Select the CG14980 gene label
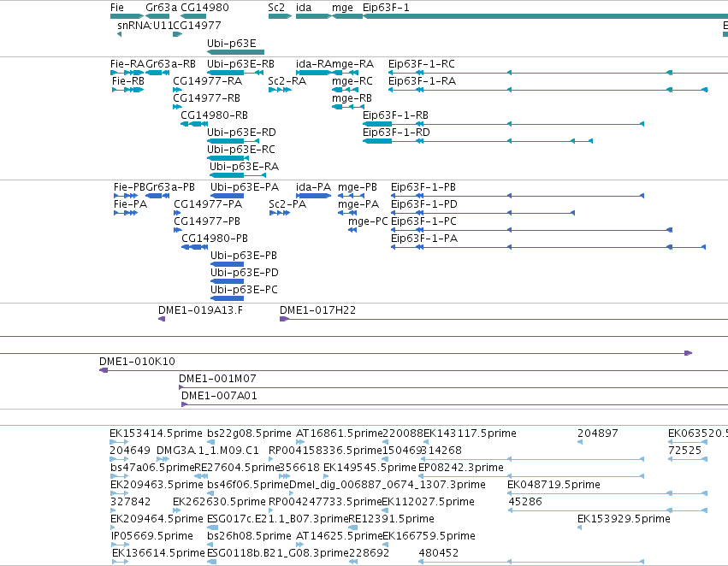 pyautogui.click(x=204, y=8)
